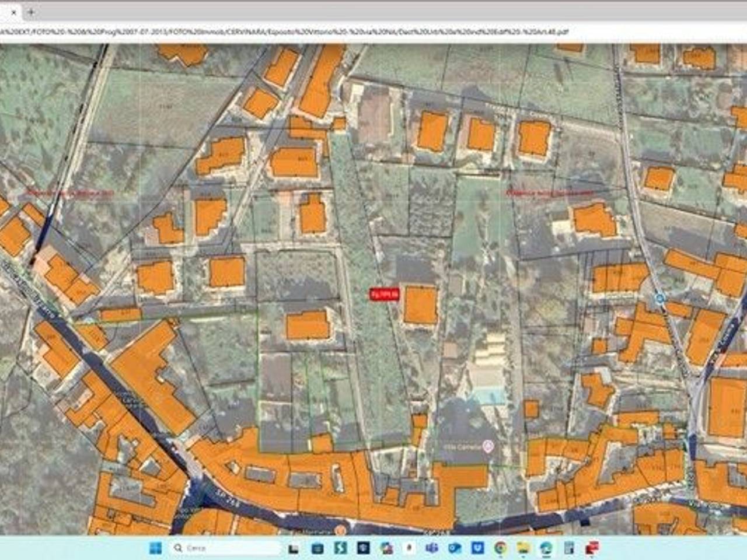
Task: Launch Outlook from the taskbar
Action: (455, 548)
